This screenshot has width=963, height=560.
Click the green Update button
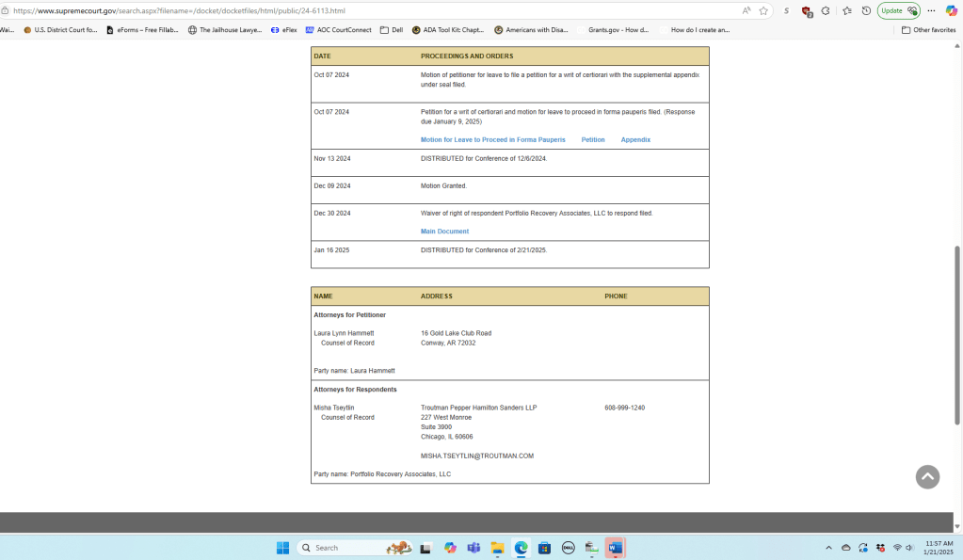[898, 10]
